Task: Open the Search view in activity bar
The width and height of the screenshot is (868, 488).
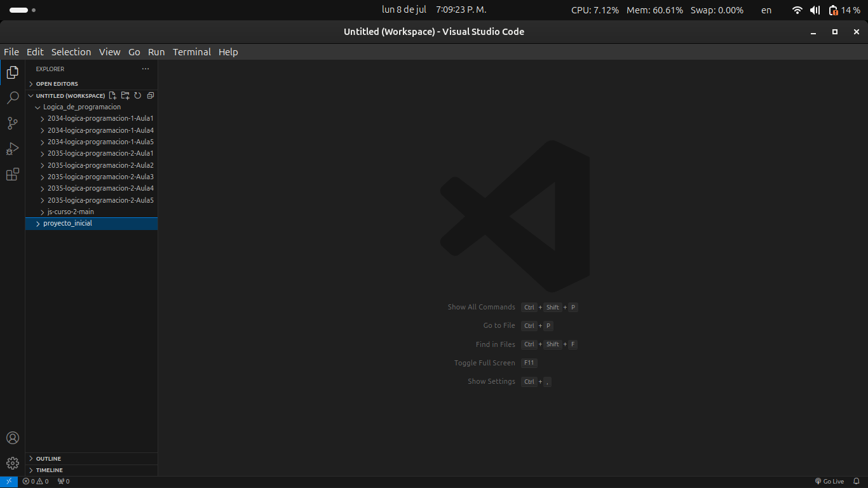Action: (12, 98)
